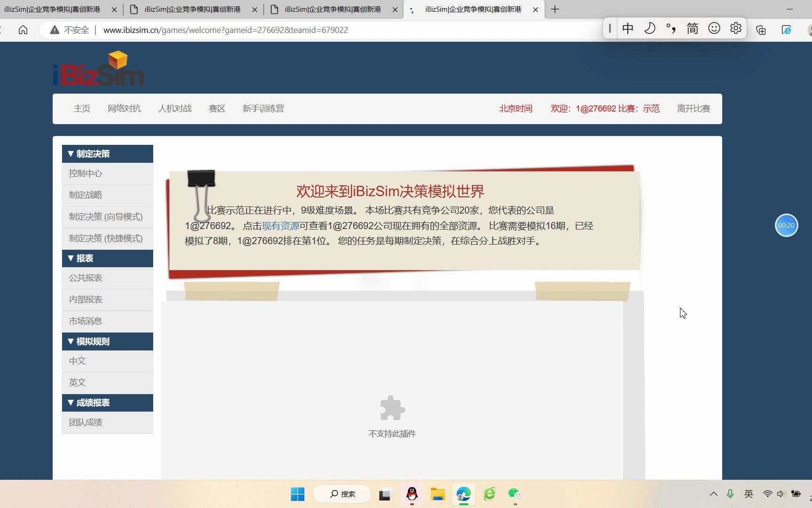
Task: Click the unsupported plugin puzzle icon
Action: [x=392, y=408]
